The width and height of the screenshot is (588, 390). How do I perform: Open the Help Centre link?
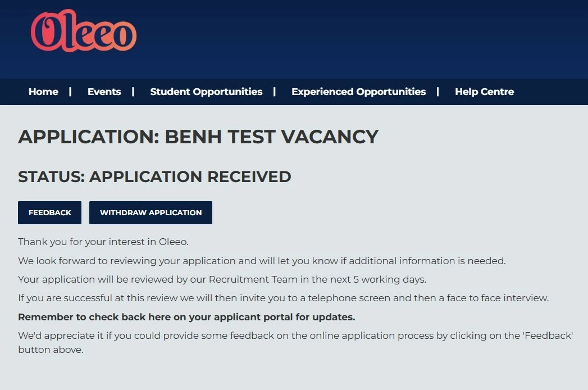point(484,92)
